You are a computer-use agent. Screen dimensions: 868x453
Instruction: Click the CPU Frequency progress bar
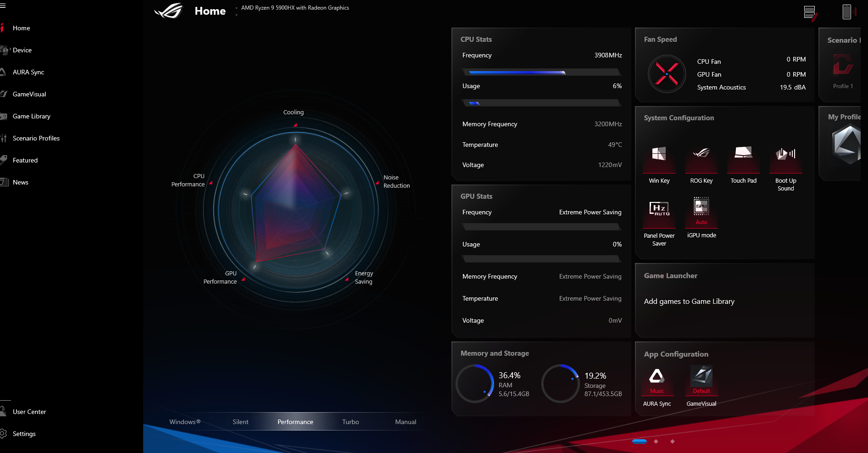(542, 72)
